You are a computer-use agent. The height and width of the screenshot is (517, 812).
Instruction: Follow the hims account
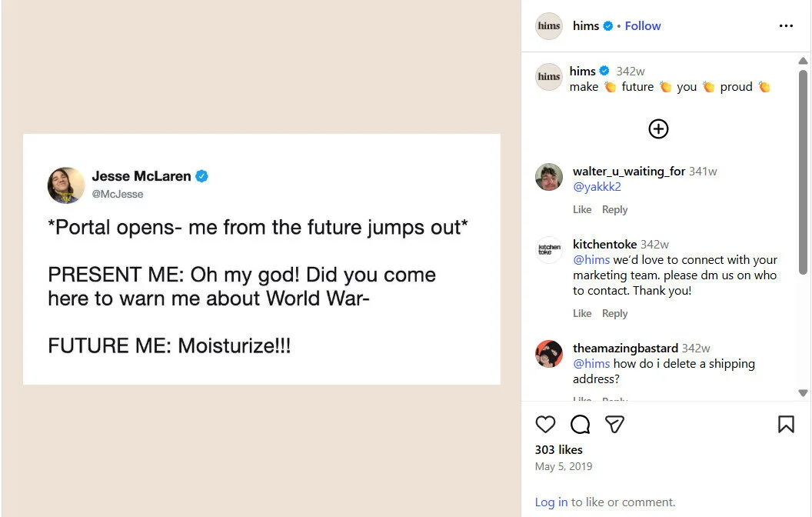[642, 25]
